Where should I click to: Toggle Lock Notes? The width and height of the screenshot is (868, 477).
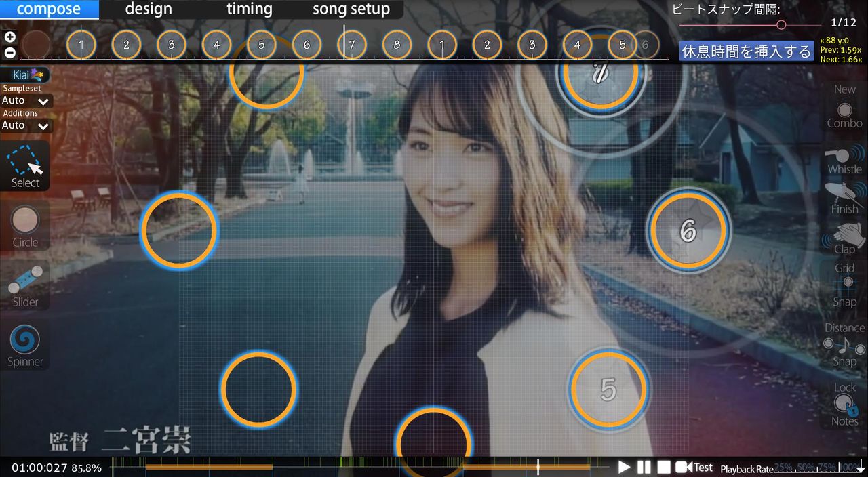pos(844,405)
